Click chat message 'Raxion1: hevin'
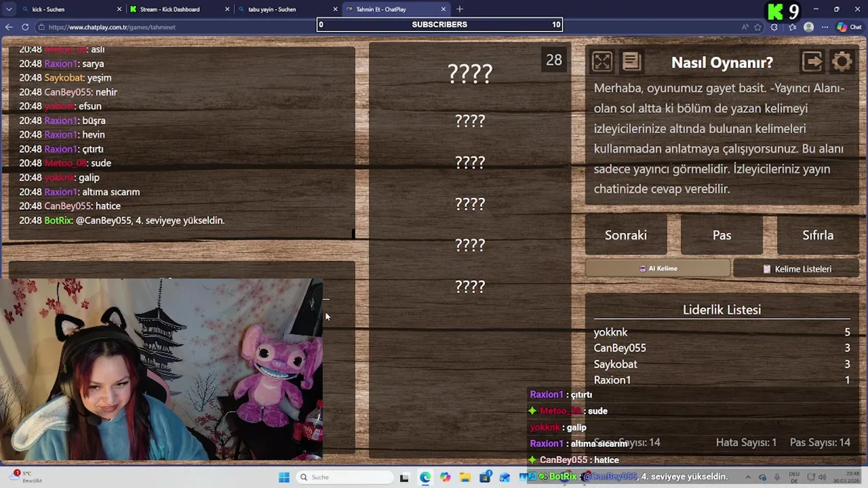This screenshot has height=488, width=868. (x=62, y=135)
